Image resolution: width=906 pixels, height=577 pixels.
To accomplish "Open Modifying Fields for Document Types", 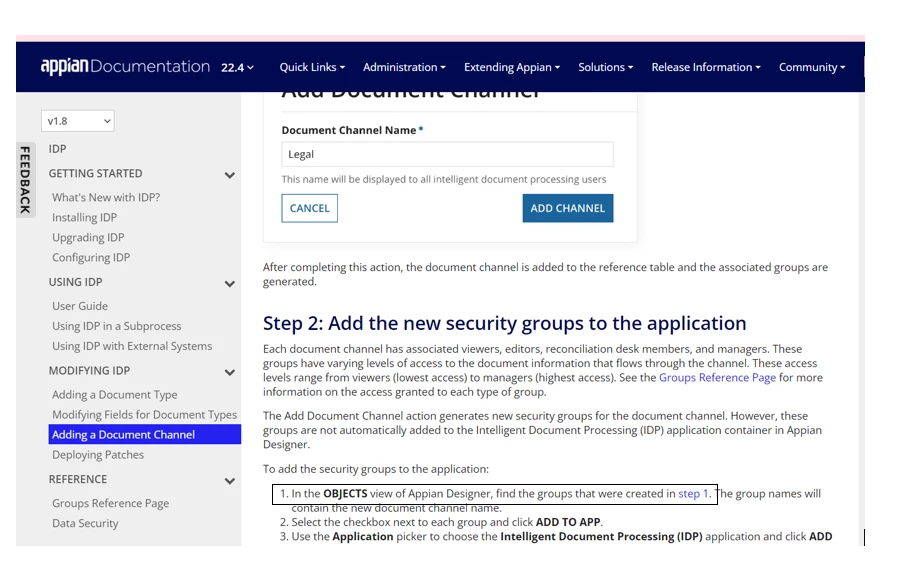I will (144, 415).
